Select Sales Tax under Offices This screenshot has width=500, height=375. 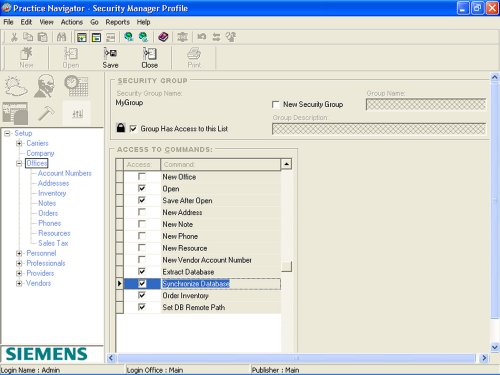pyautogui.click(x=53, y=243)
